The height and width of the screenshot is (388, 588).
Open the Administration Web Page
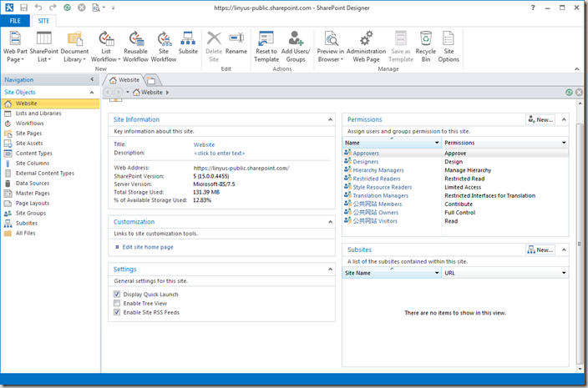tap(366, 47)
